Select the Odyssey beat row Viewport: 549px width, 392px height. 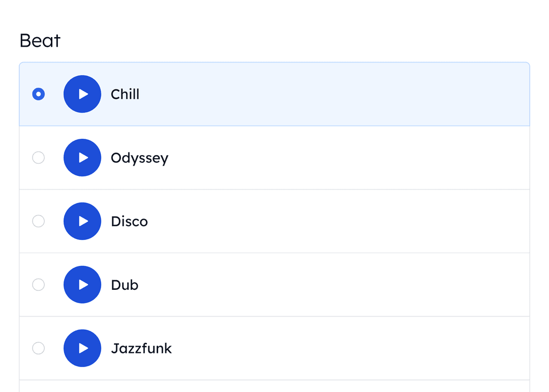pos(305,158)
